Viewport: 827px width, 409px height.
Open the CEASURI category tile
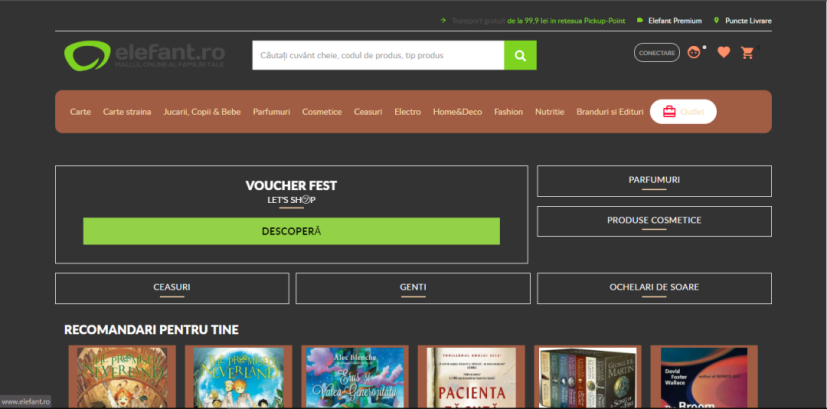point(172,288)
